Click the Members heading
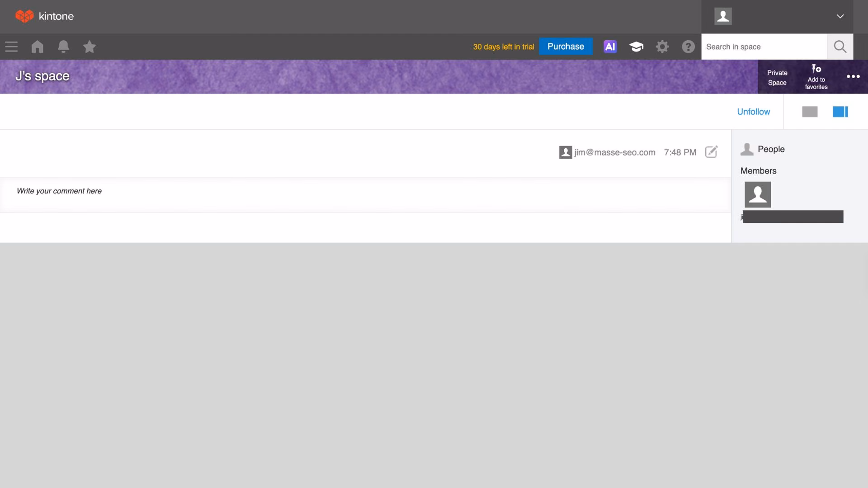The height and width of the screenshot is (488, 868). click(x=758, y=171)
